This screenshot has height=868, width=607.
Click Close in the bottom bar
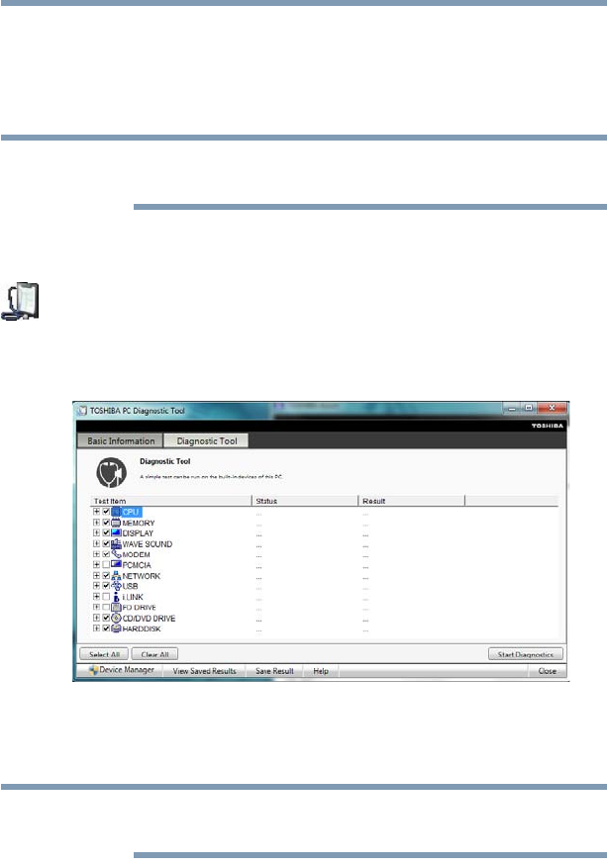point(548,671)
